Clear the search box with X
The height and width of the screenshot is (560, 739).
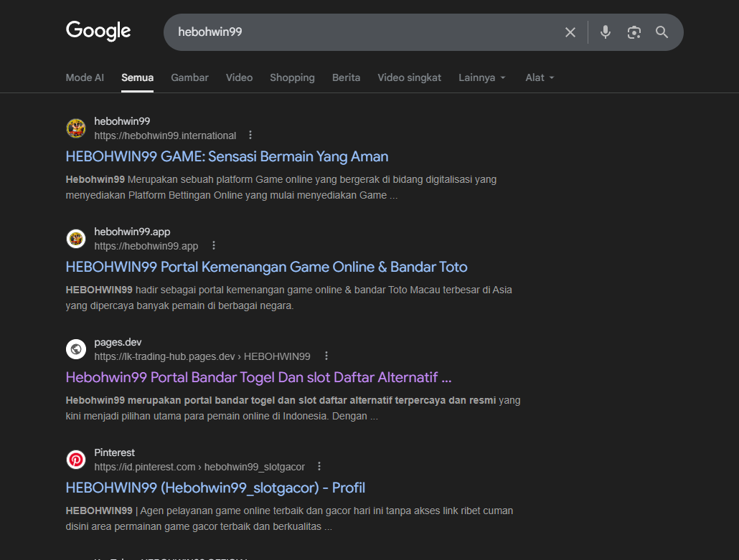pos(570,32)
